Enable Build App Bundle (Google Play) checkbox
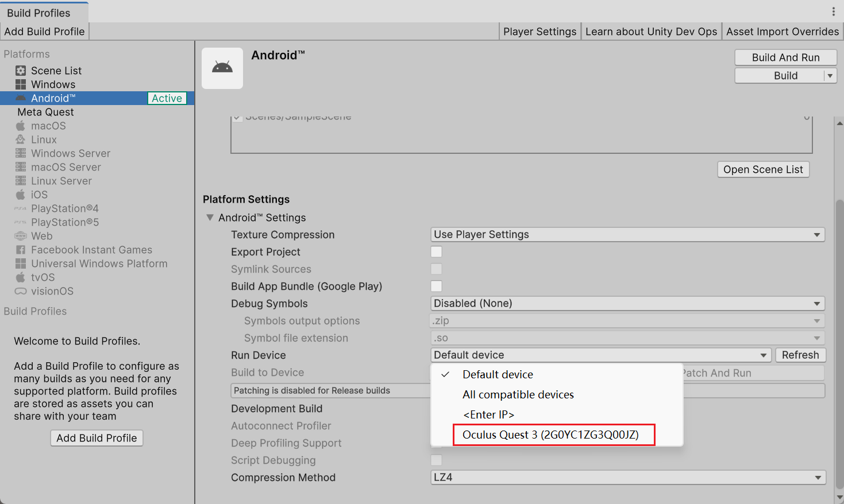This screenshot has width=844, height=504. (437, 286)
